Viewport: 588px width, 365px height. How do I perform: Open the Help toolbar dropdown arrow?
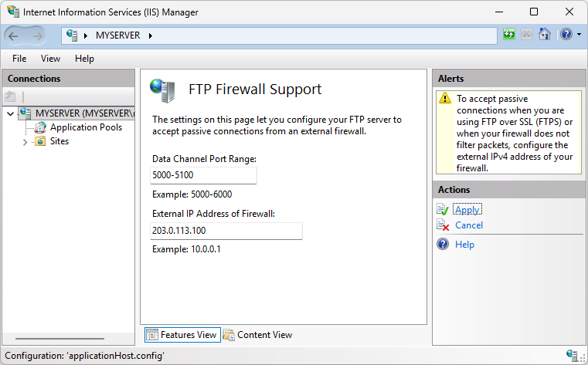point(579,35)
